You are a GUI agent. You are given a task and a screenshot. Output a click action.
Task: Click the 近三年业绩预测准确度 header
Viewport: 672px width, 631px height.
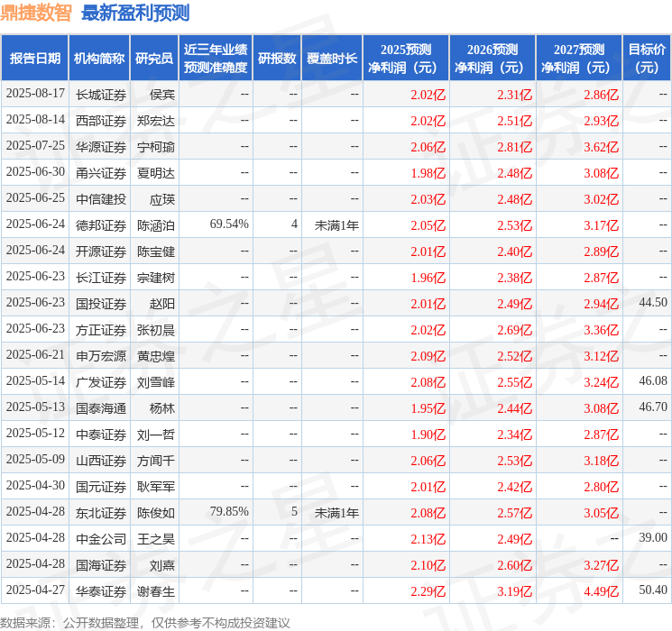(216, 59)
